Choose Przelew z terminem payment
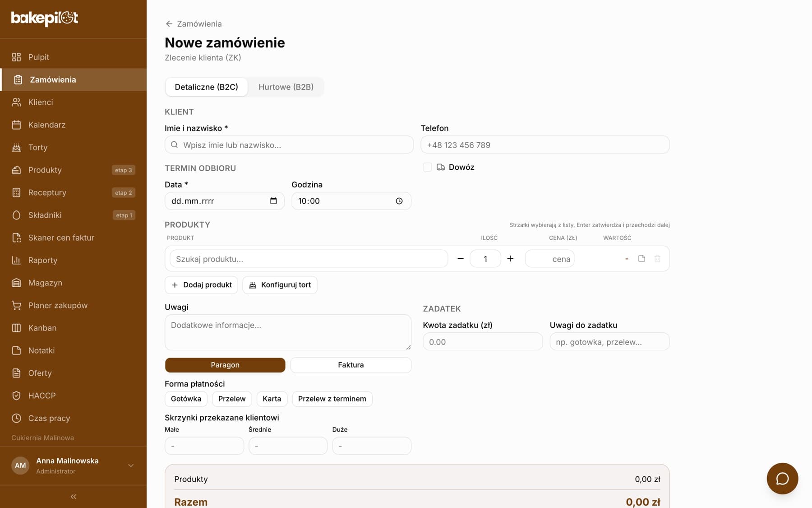Screen dimensions: 812x508 pos(332,399)
